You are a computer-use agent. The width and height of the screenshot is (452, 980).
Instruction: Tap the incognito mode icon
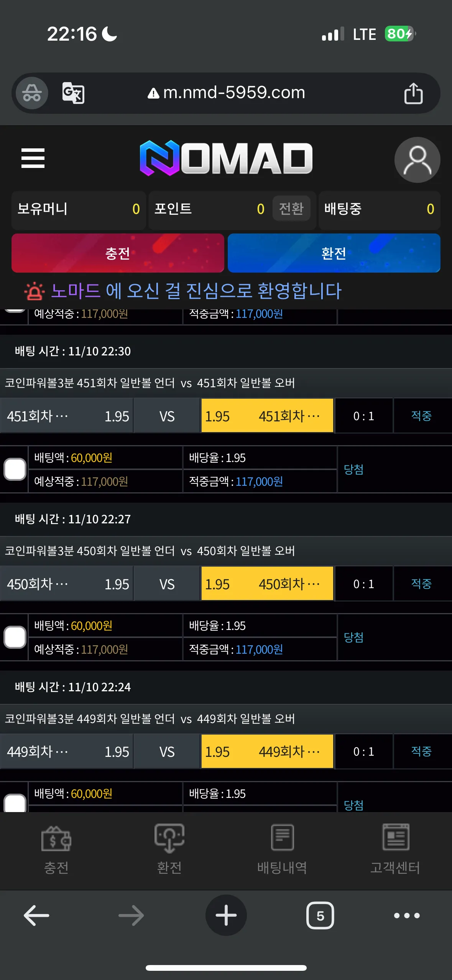tap(32, 93)
